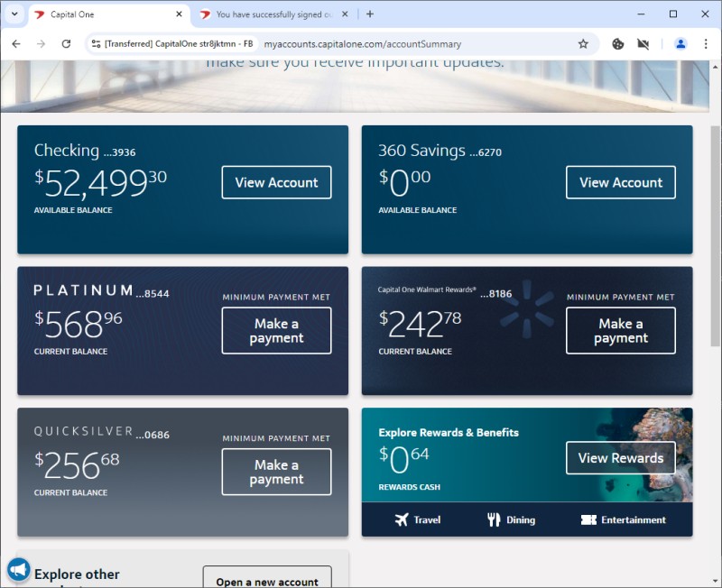Click 'MINIMUM PAYMENT MET' on Walmart card
This screenshot has height=588, width=722.
pyautogui.click(x=621, y=298)
